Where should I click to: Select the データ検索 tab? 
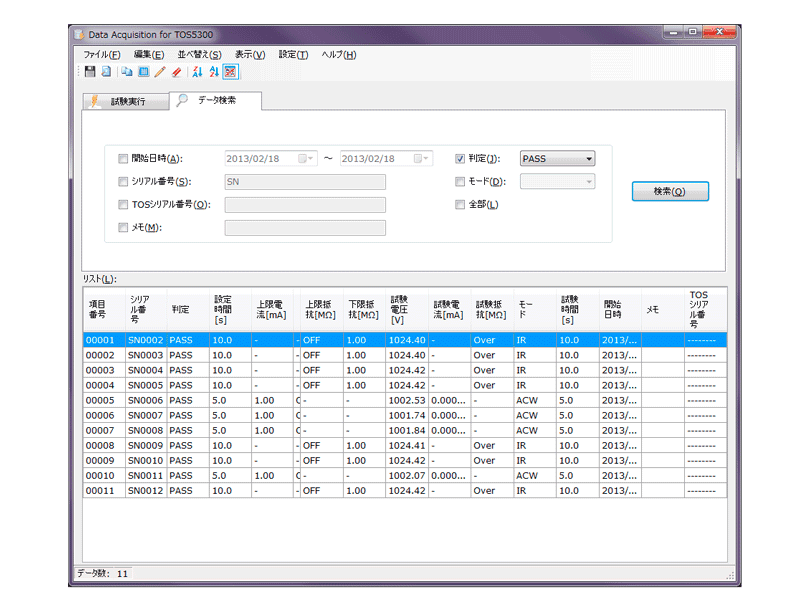(x=215, y=100)
